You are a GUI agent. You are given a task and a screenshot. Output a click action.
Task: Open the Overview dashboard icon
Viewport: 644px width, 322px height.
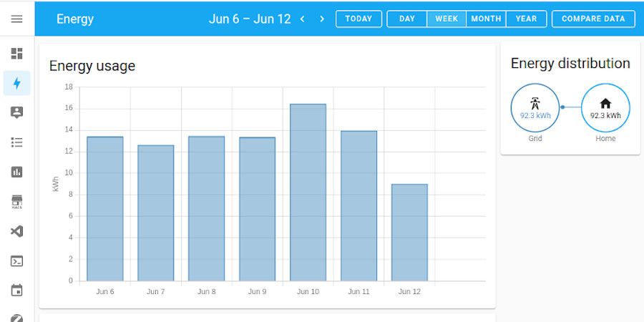16,54
